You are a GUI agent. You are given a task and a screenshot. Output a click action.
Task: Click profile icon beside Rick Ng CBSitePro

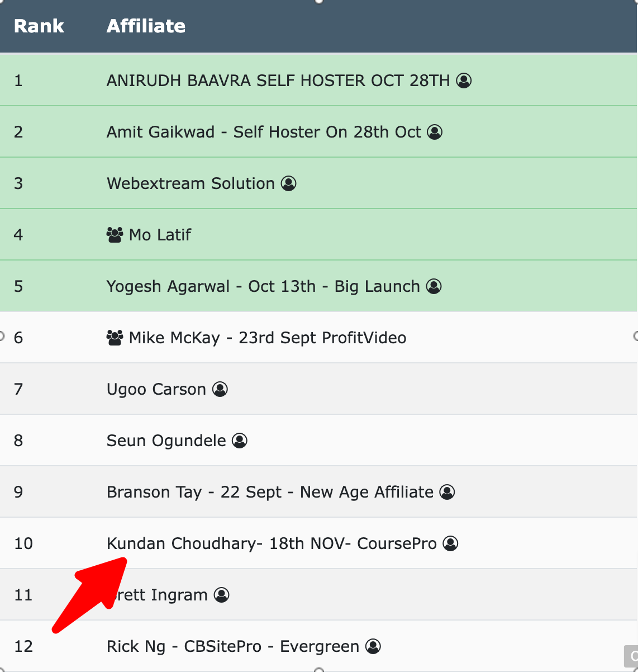373,646
